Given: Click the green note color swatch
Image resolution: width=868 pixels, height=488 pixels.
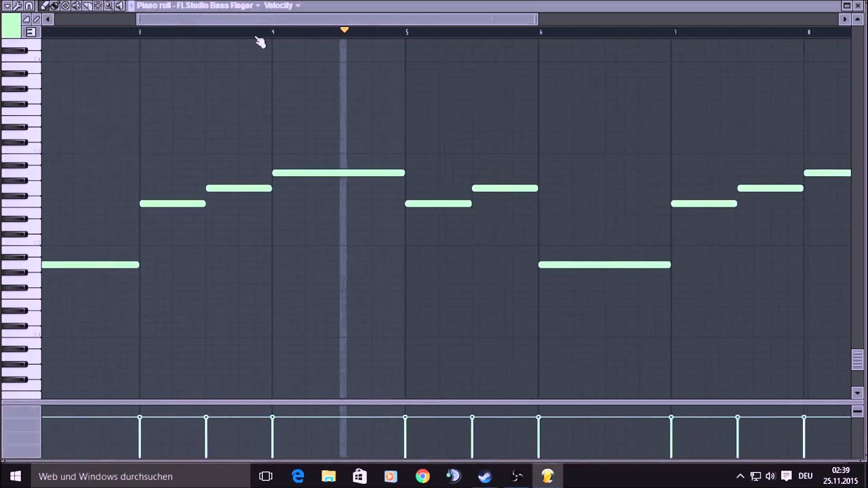Looking at the screenshot, I should click(11, 26).
